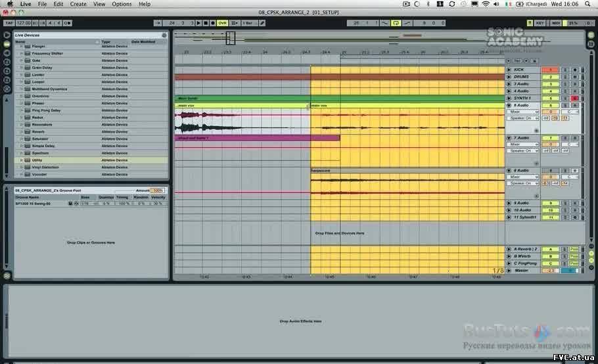Toggle A Reverb return activator
The image size is (598, 364).
coord(550,249)
